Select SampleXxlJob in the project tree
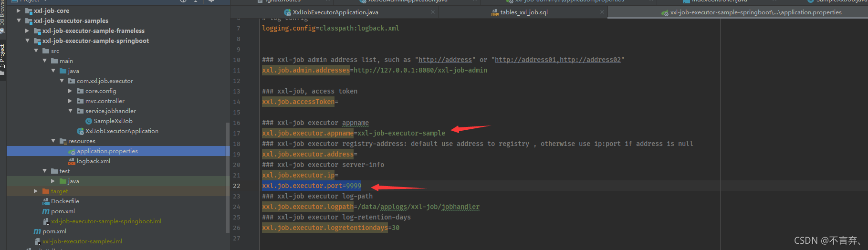 coord(113,121)
